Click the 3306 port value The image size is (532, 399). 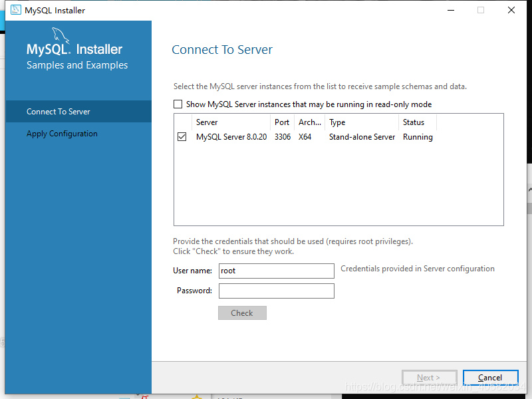pyautogui.click(x=283, y=137)
